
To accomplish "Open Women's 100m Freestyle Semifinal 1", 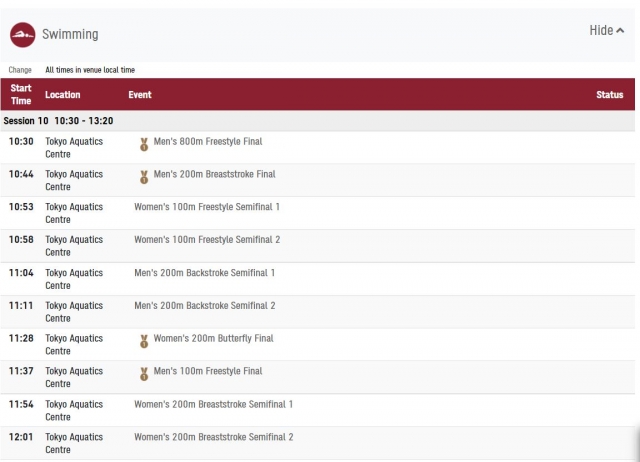I will pos(207,207).
